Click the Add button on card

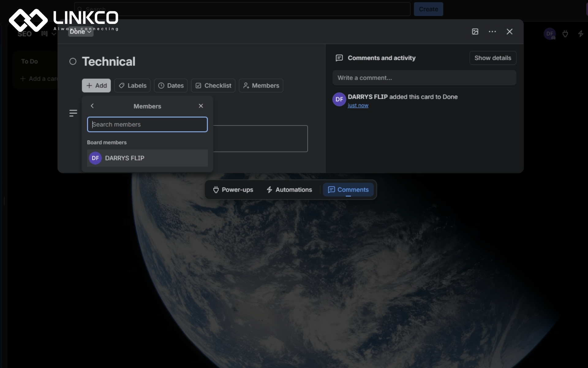(96, 86)
